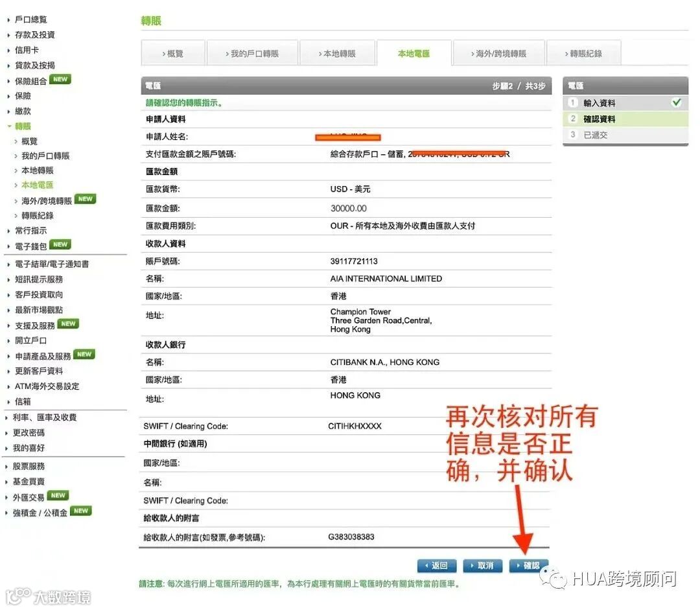Image resolution: width=700 pixels, height=610 pixels.
Task: Click the green checkmark beside 輸入資料
Action: 676,102
